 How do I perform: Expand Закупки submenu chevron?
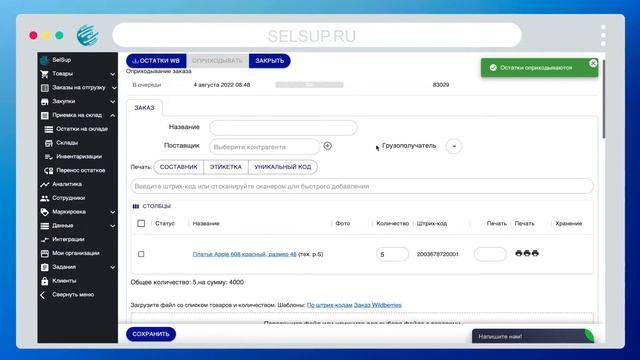coord(112,102)
